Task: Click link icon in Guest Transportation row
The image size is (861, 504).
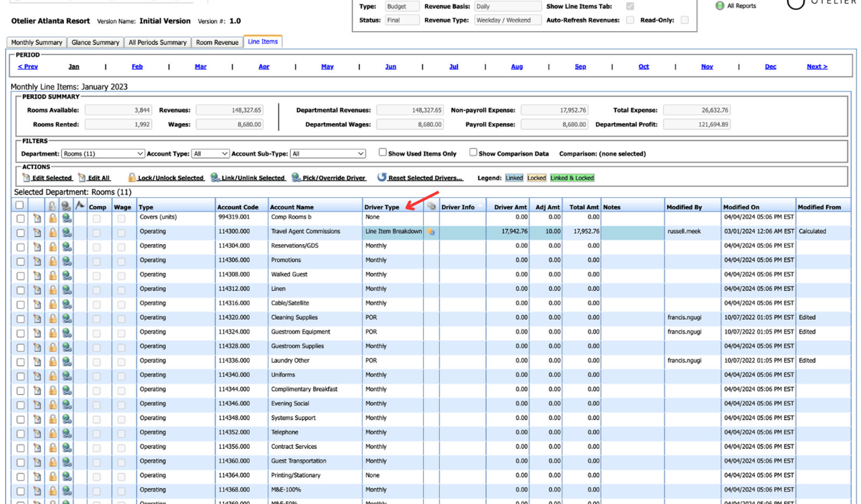Action: tap(66, 462)
